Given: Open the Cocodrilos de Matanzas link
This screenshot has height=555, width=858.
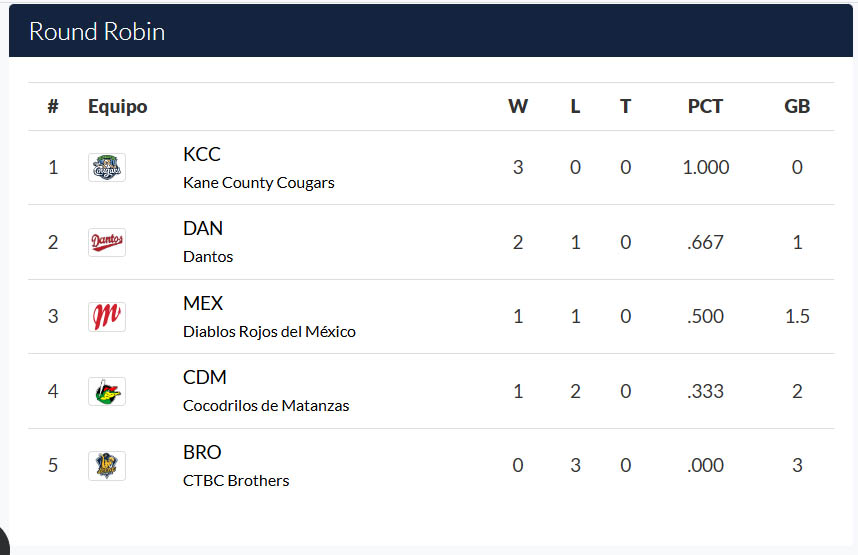Looking at the screenshot, I should [266, 406].
